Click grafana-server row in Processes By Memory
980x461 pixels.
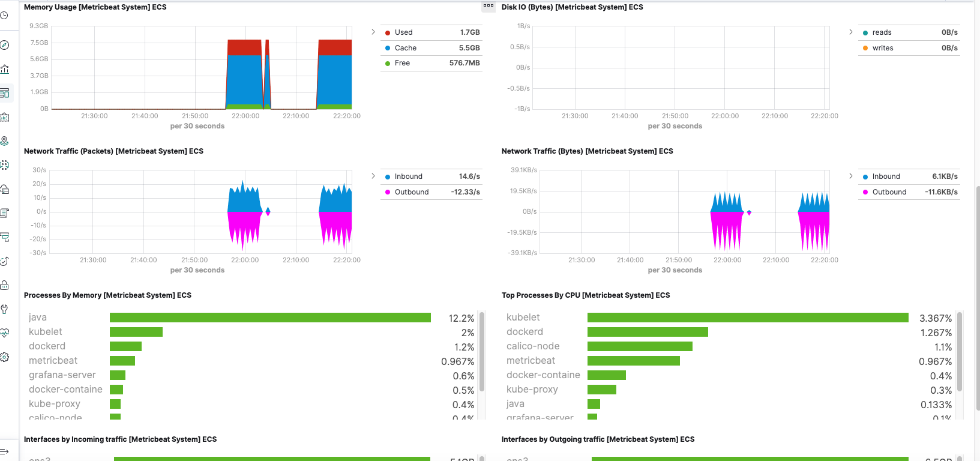(251, 375)
